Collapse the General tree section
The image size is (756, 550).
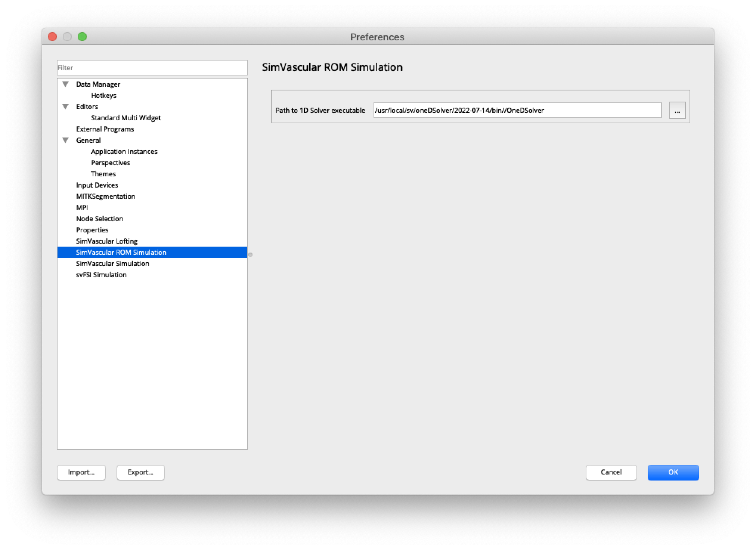66,140
